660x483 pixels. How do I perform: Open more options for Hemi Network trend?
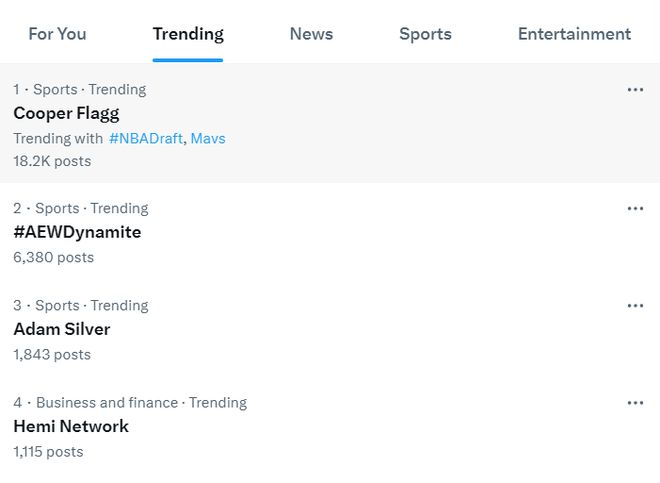tap(635, 403)
